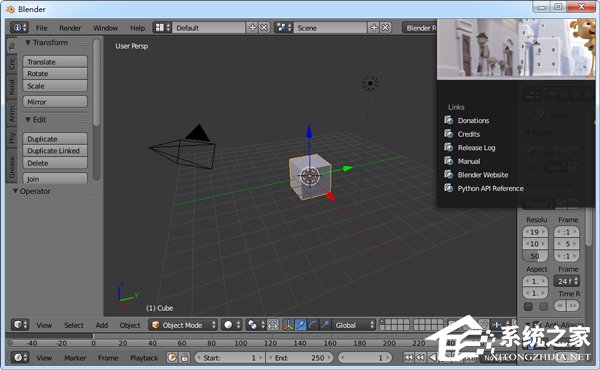Collapse the Edit panel
The width and height of the screenshot is (600, 370).
[x=28, y=120]
